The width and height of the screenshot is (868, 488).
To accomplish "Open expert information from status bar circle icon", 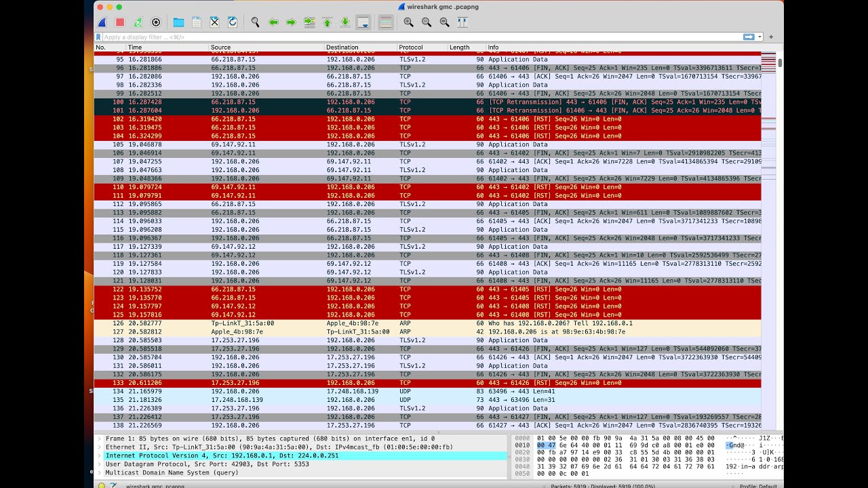I will 102,485.
